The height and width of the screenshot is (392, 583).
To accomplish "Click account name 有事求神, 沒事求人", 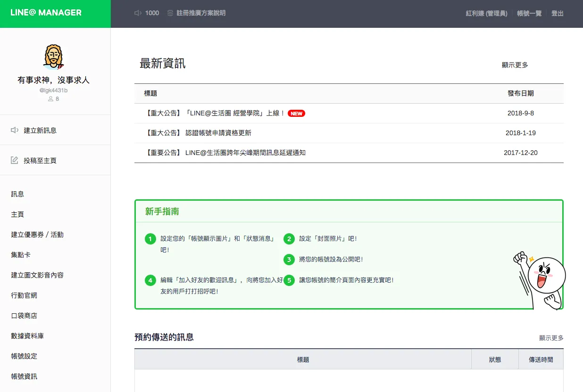I will point(53,80).
